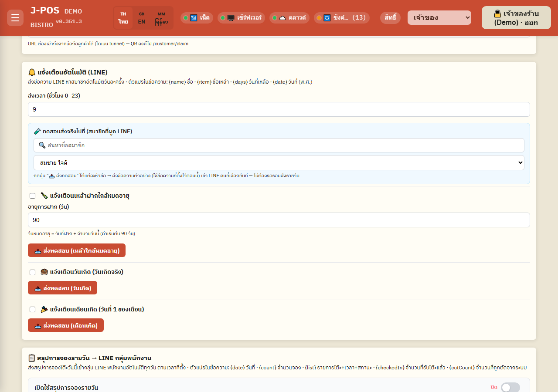This screenshot has width=558, height=392.
Task: Check the แจ้งเตือนเดือนเกิด checkbox
Action: 32,310
